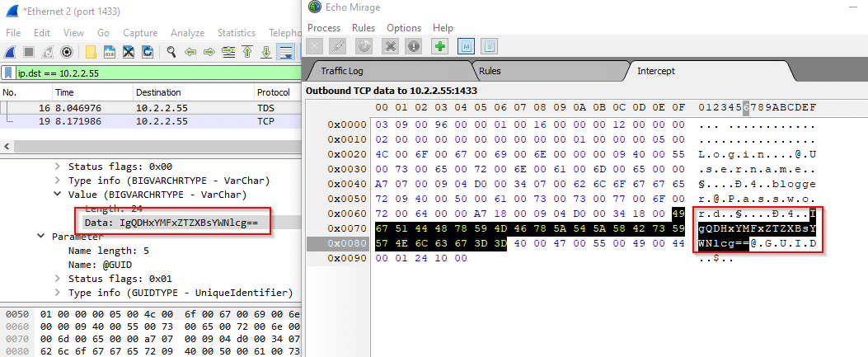
Task: Open the Rules tab
Action: coord(490,71)
